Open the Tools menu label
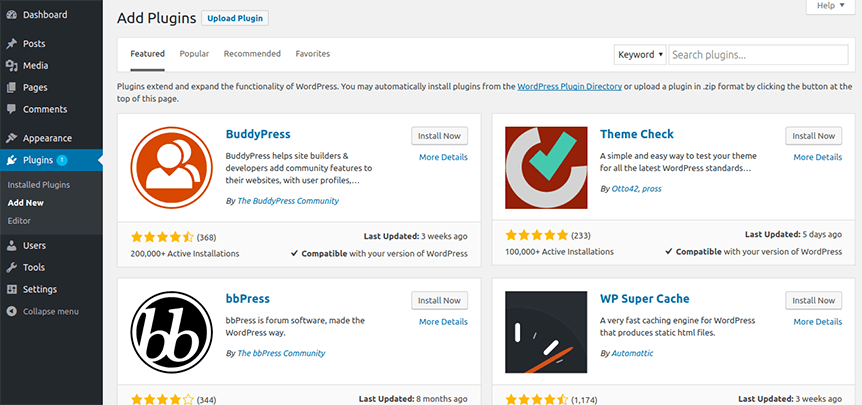Image resolution: width=862 pixels, height=405 pixels. pyautogui.click(x=34, y=268)
